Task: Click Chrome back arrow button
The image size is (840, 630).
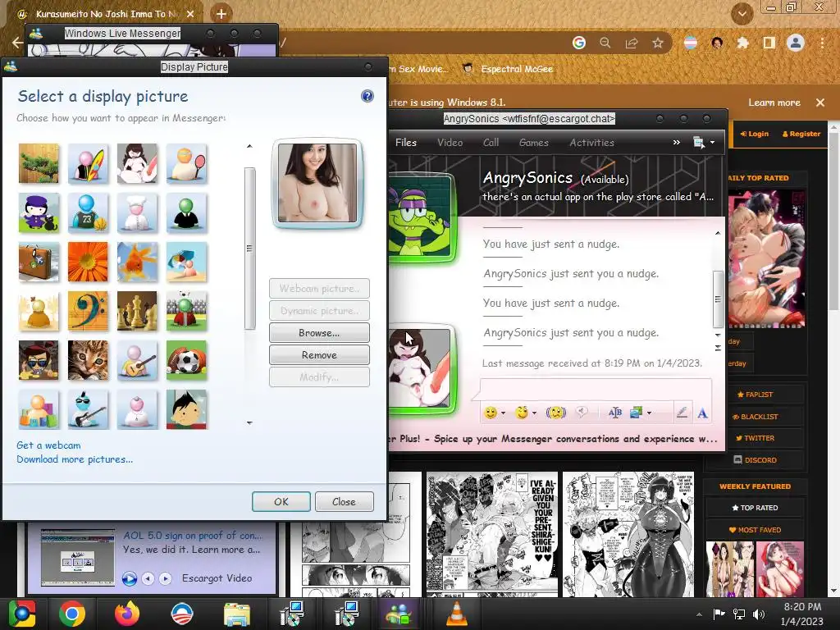Action: [x=18, y=43]
